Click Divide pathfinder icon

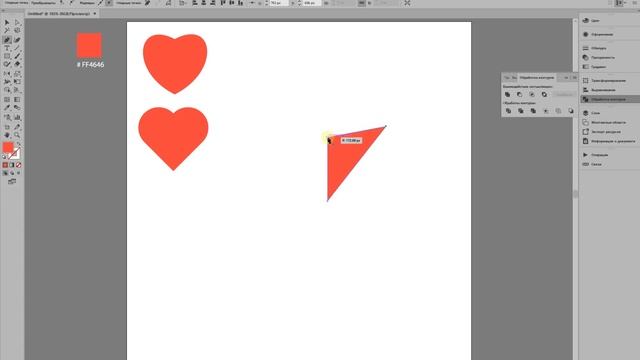coord(509,111)
